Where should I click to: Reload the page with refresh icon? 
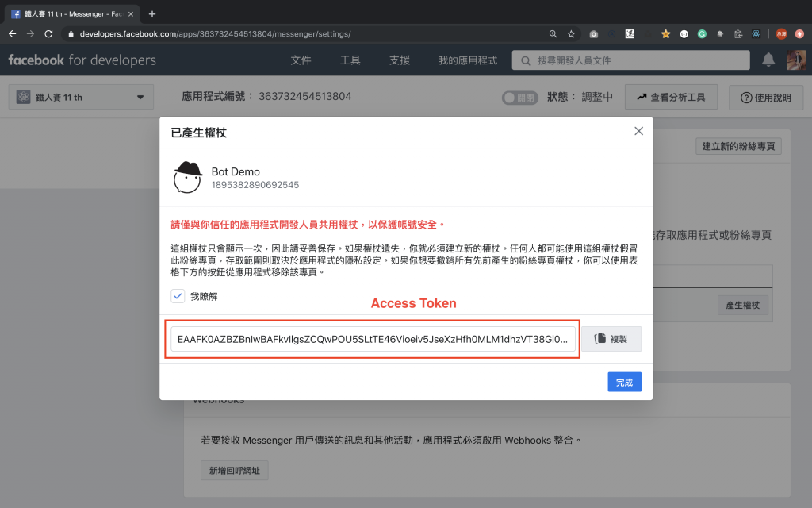point(48,33)
